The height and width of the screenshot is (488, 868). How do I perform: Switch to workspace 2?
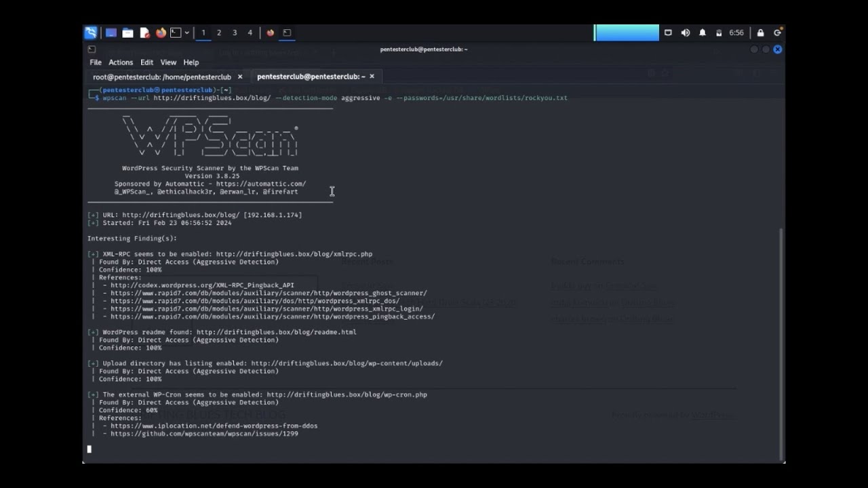[218, 33]
